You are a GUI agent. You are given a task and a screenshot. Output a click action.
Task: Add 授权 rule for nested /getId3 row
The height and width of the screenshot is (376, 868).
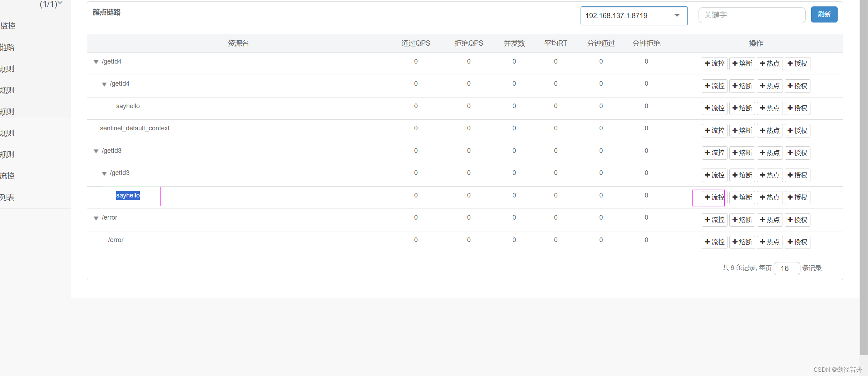click(797, 175)
